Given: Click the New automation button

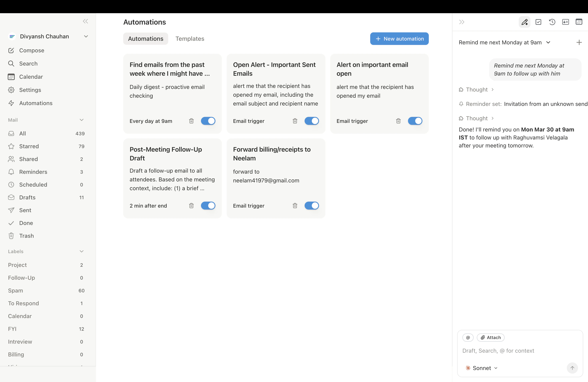Looking at the screenshot, I should [x=399, y=39].
